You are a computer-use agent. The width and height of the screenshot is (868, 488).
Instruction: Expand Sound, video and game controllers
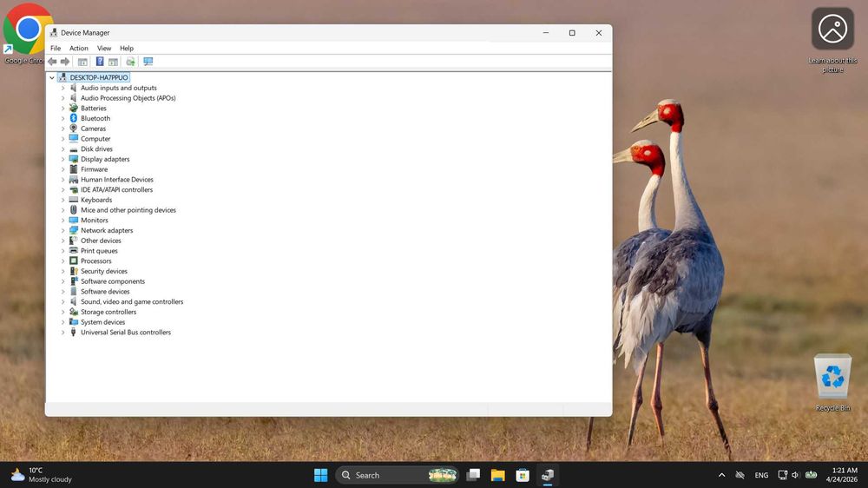pyautogui.click(x=62, y=302)
